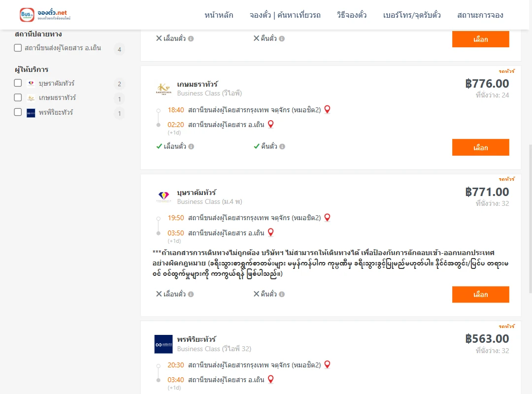The height and width of the screenshot is (394, 532).
Task: Open จองตั๋ว | ค้นหาเที่ยวรถ menu
Action: [285, 15]
